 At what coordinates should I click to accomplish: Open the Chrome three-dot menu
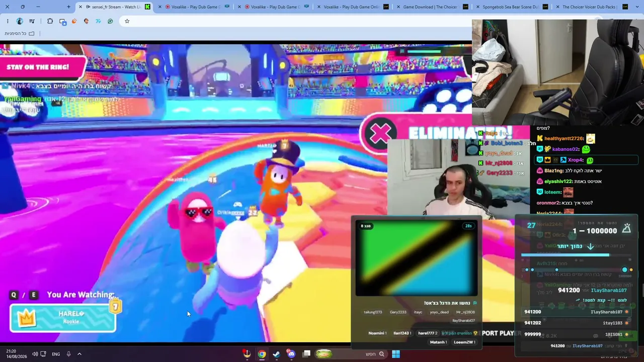pos(8,21)
